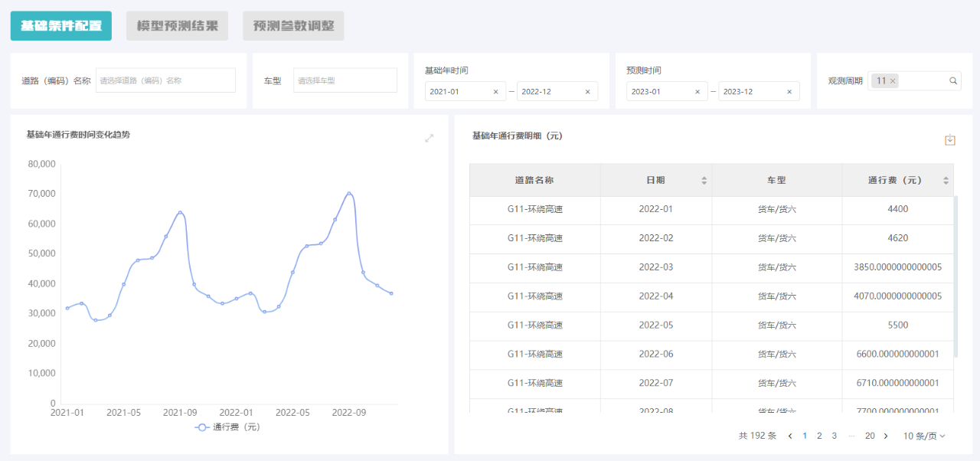Click 货车/货六 in the 2022-05 row
Screen dimensions: 980x461
pos(777,325)
